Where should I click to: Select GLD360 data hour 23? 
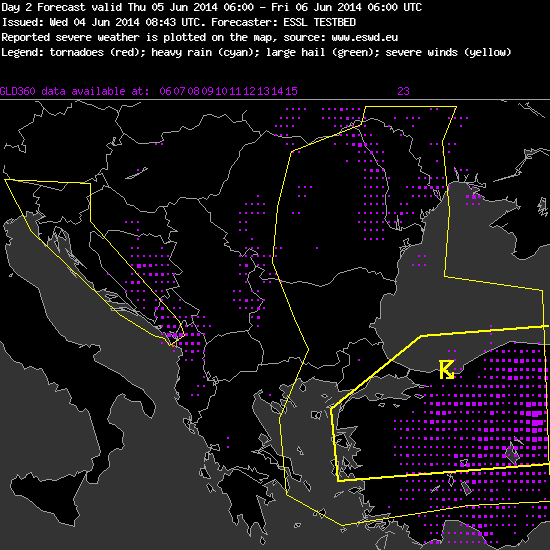pos(403,92)
